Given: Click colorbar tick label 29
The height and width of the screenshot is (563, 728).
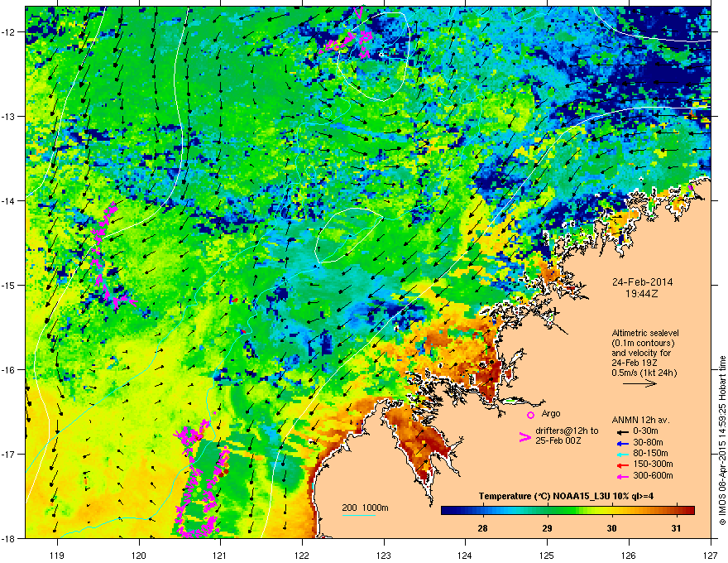Looking at the screenshot, I should 548,528.
